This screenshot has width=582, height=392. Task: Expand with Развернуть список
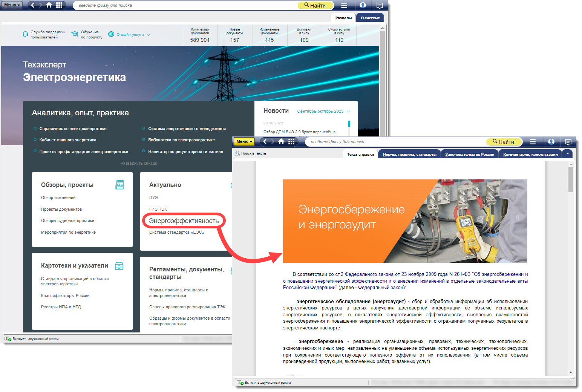[139, 163]
